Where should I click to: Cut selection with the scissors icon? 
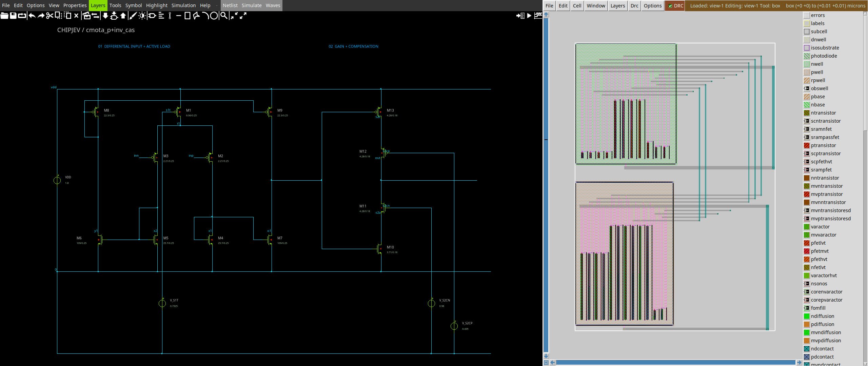tap(50, 16)
